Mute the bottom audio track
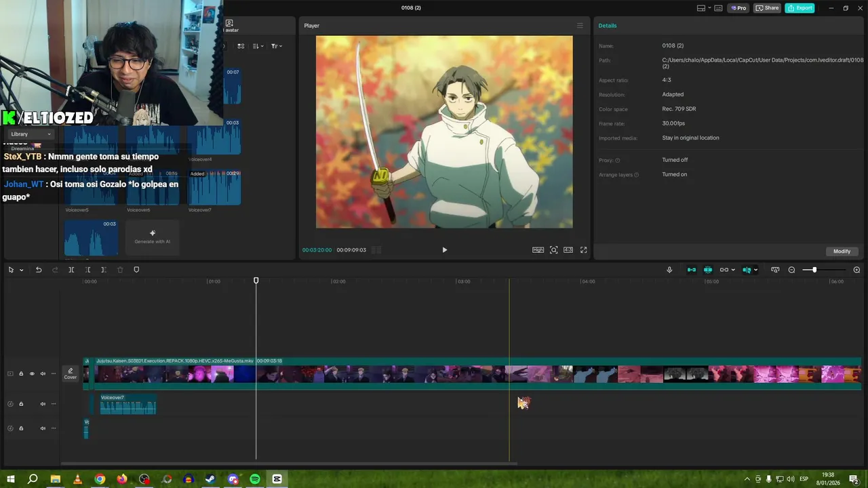Screen dimensions: 868x488 click(43, 428)
